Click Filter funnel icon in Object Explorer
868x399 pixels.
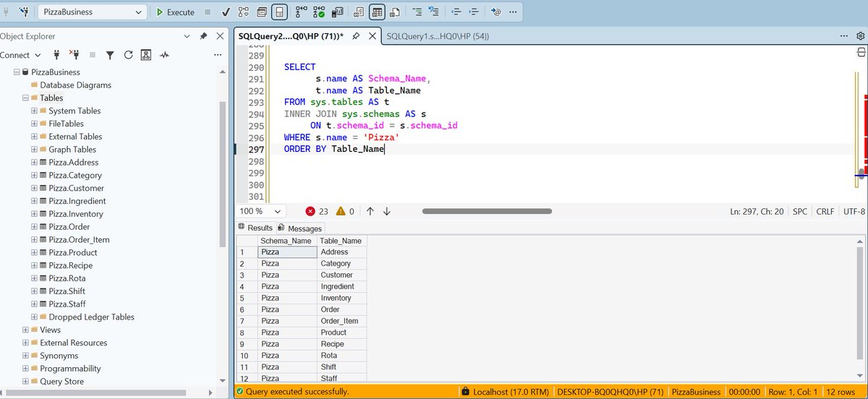click(x=110, y=55)
